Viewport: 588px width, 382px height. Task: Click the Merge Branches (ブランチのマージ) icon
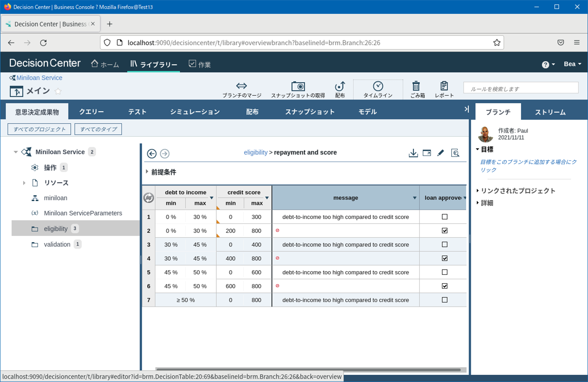(x=242, y=86)
